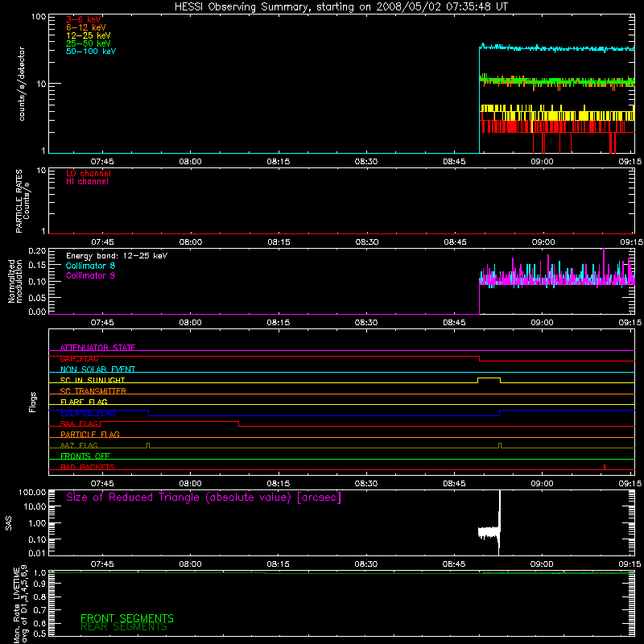Click the SAS axis label
Viewport: 644px width, 644px height.
click(9, 523)
